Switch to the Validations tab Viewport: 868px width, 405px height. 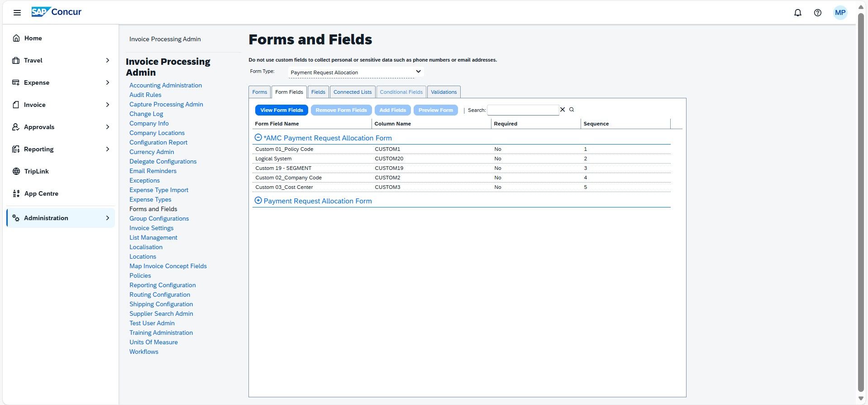[x=444, y=92]
